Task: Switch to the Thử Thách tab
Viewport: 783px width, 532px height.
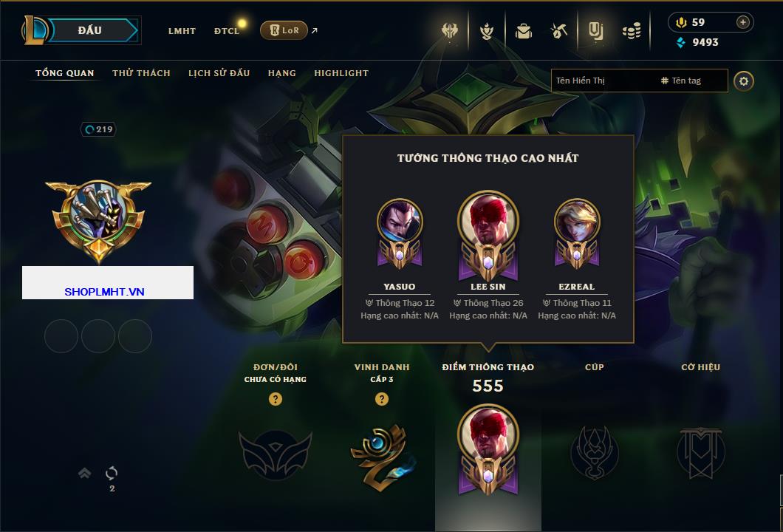Action: point(141,73)
